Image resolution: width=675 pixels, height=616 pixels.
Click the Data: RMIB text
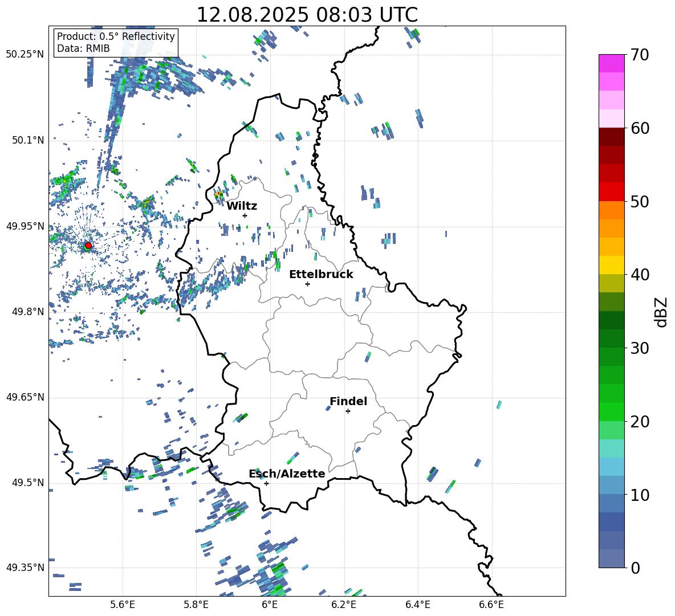pos(83,48)
